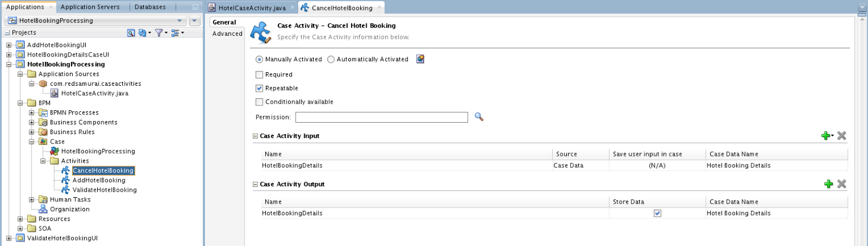Screen dimensions: 868x246
Task: Click the green plus in Case Activity Input
Action: tap(826, 136)
